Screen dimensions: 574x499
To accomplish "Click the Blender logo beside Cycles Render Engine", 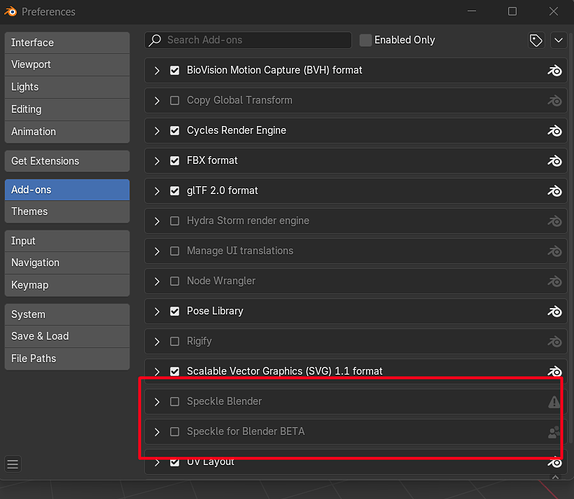I will tap(554, 131).
